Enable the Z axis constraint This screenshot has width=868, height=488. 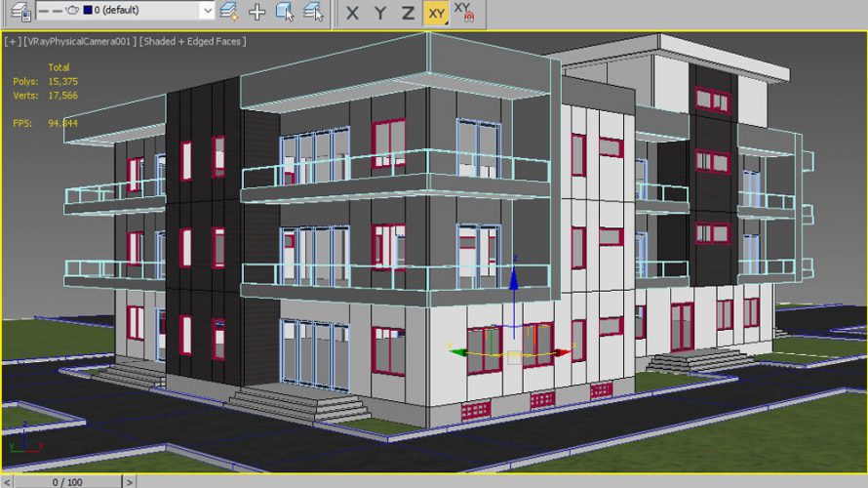408,13
